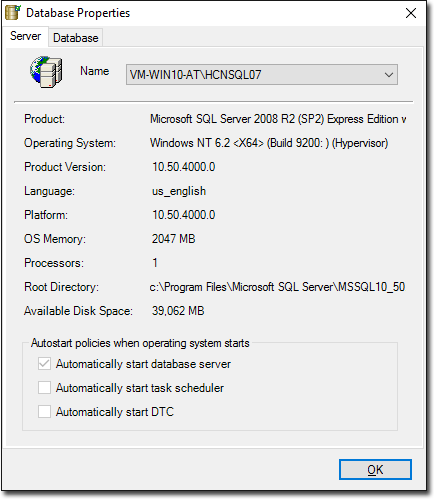The width and height of the screenshot is (434, 499).
Task: Click the Autostart policies group label
Action: coord(140,343)
